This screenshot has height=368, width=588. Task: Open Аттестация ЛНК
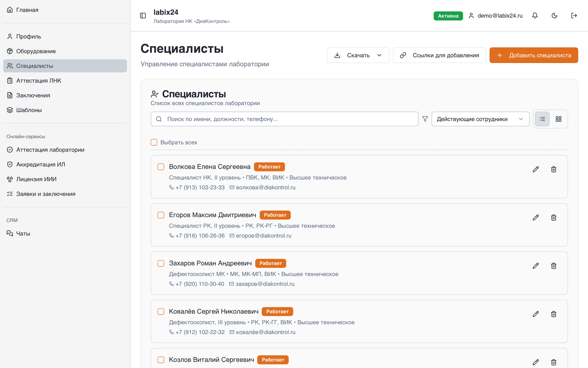pos(65,81)
